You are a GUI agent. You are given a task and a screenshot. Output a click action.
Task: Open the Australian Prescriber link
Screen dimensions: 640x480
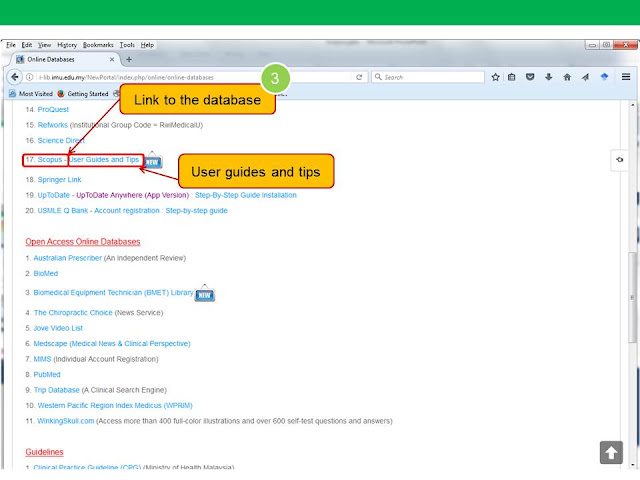coord(67,258)
